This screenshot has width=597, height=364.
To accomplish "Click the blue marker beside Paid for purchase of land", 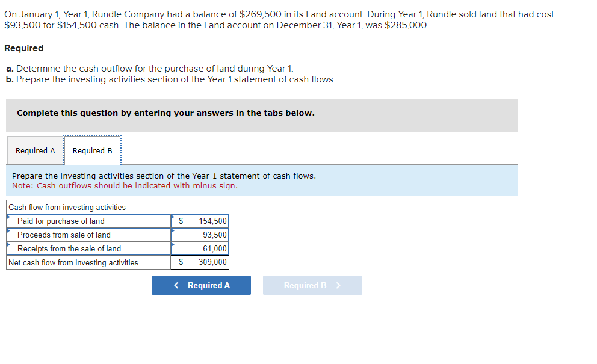I will tap(8, 217).
